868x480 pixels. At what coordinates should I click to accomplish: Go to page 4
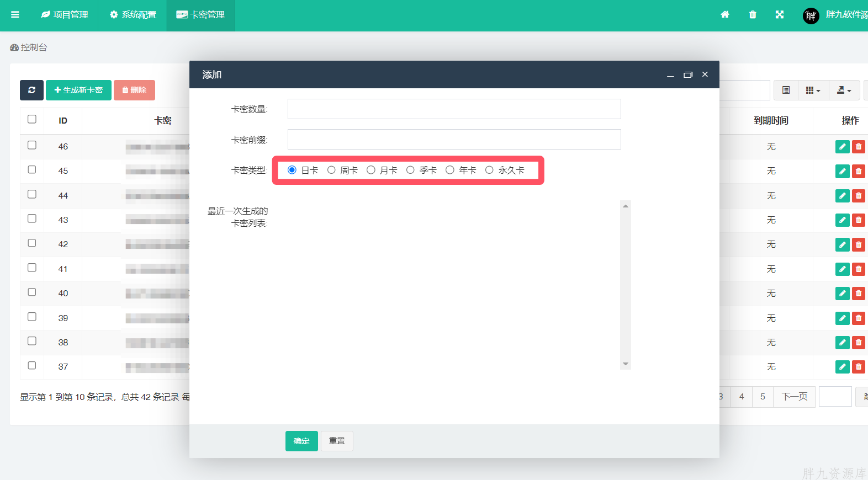[x=742, y=397]
